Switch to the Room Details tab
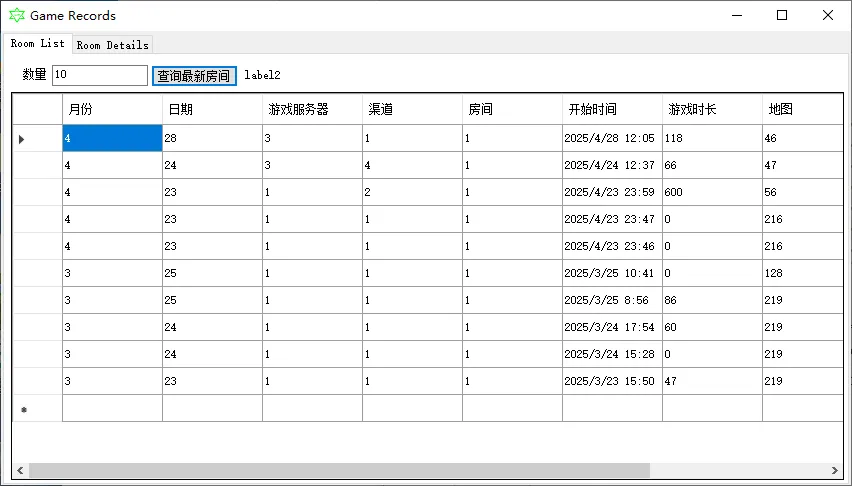Screen dimensions: 852x486 112,45
